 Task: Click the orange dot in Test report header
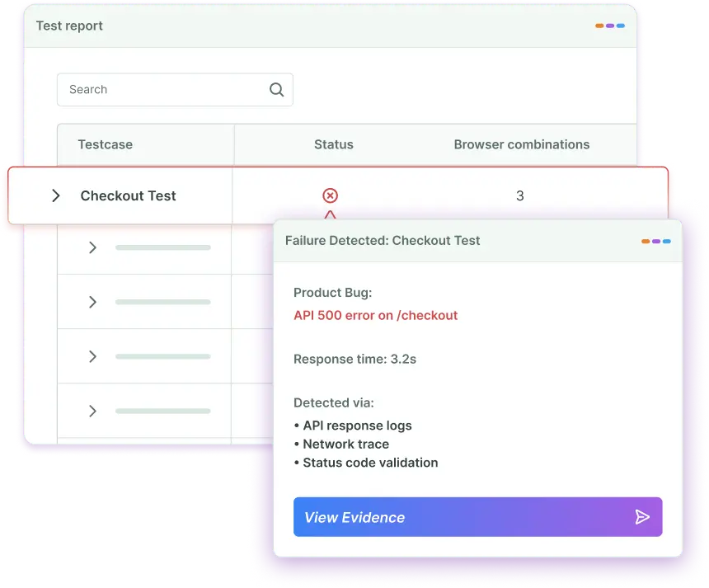point(599,26)
